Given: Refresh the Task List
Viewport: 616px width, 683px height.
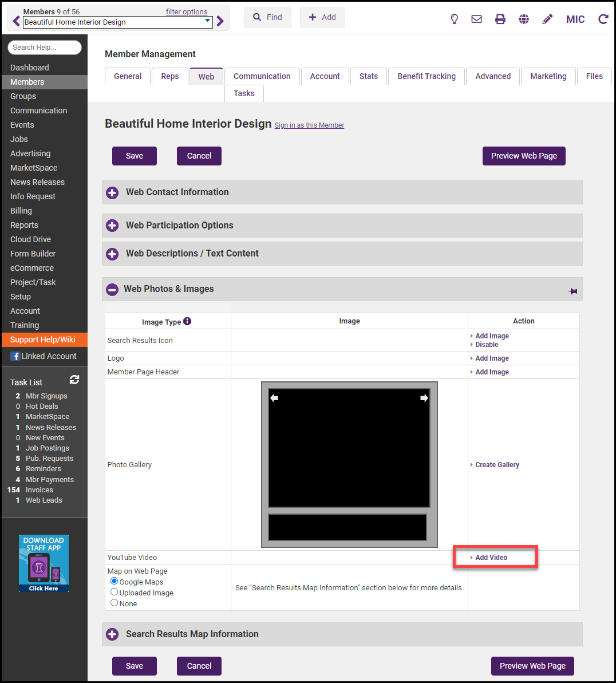Looking at the screenshot, I should (x=74, y=380).
